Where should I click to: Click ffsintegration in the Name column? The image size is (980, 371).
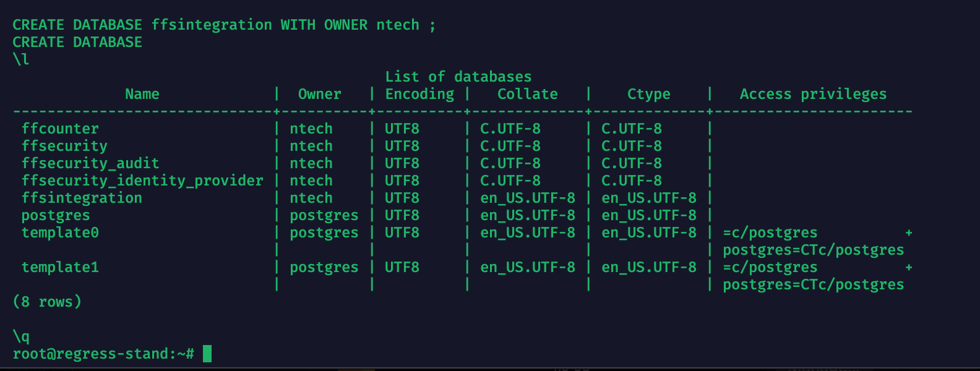click(82, 198)
